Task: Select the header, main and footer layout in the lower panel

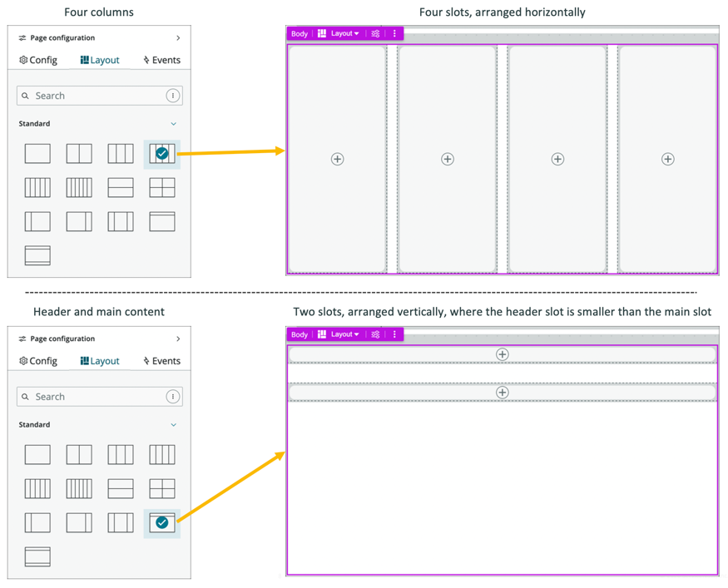Action: coord(37,556)
